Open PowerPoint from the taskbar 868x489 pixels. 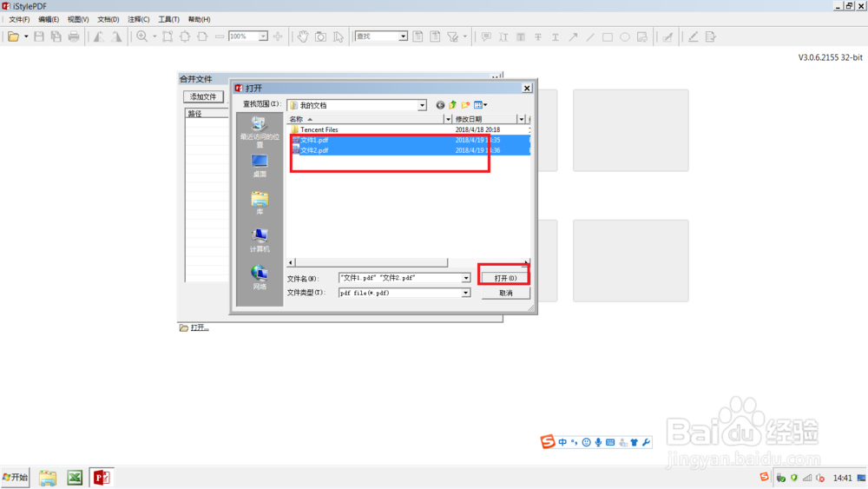pos(102,478)
